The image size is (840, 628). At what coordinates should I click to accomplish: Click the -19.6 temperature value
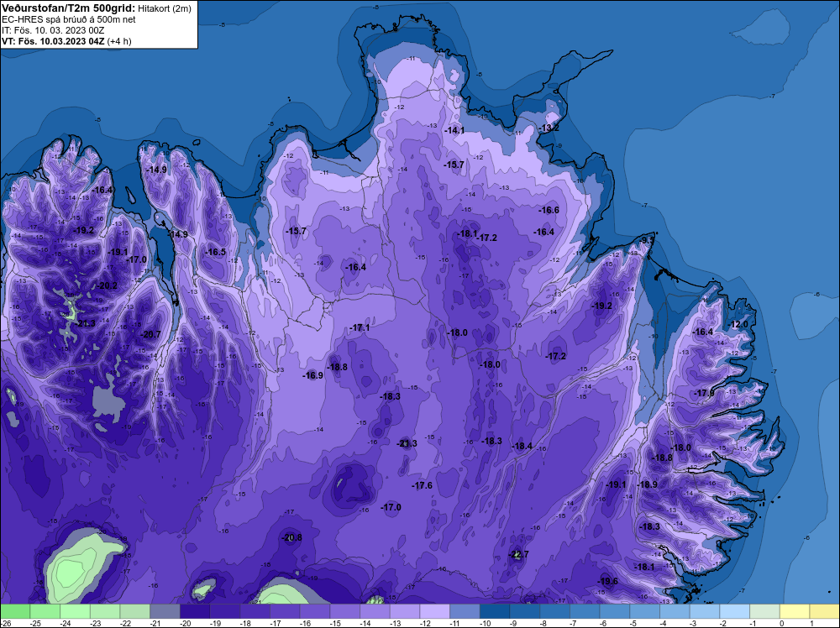607,582
